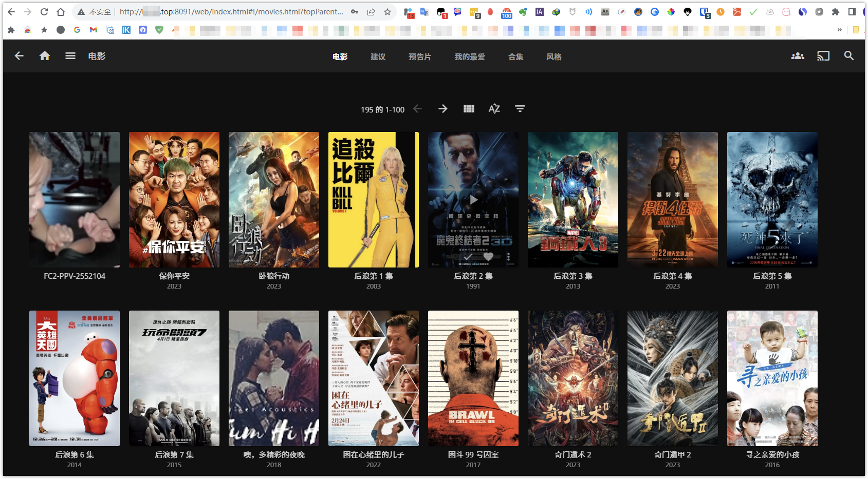Click the 奇门遁甲 2 title
The width and height of the screenshot is (868, 479).
[673, 455]
